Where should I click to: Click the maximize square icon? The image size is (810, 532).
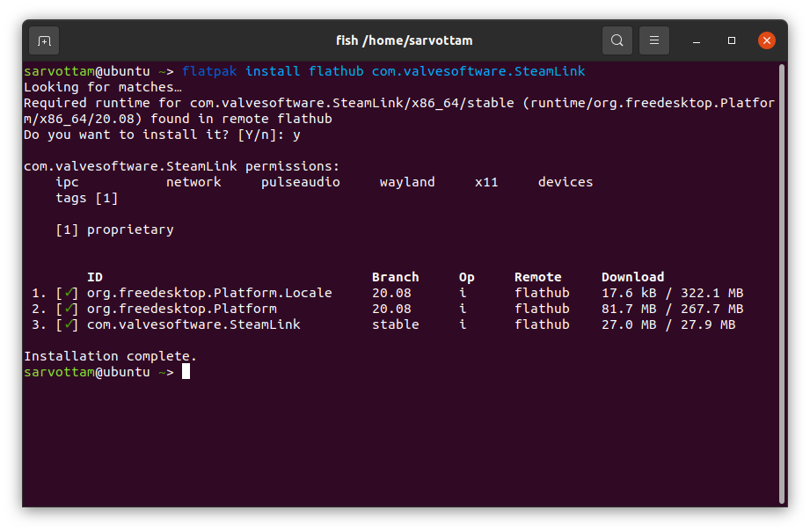pos(731,40)
